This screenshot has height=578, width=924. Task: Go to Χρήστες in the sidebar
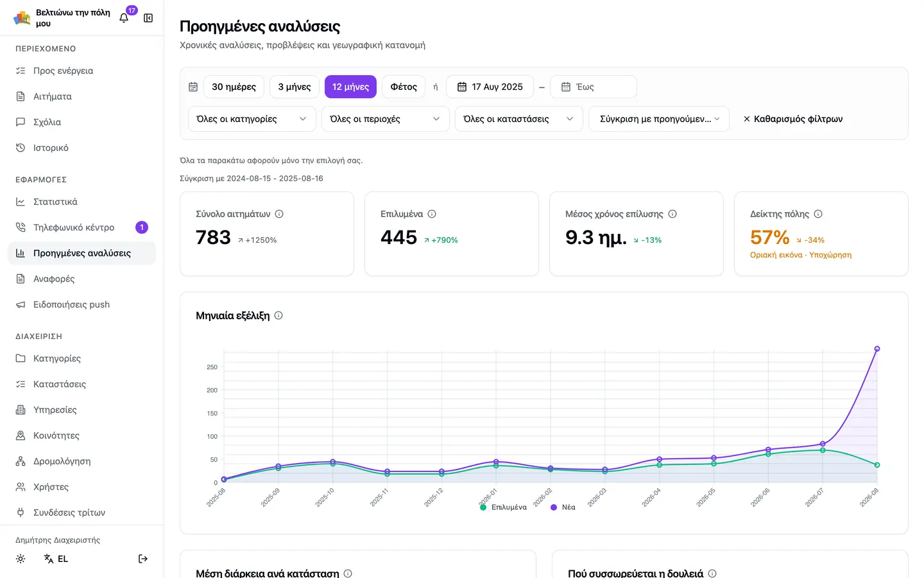82,487
